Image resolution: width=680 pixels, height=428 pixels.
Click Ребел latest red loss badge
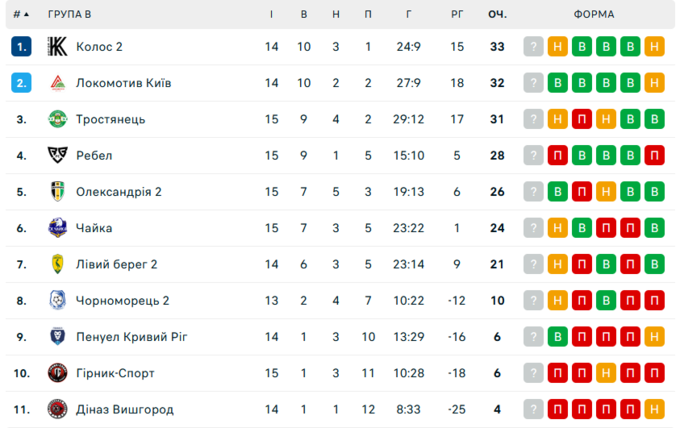coord(654,155)
